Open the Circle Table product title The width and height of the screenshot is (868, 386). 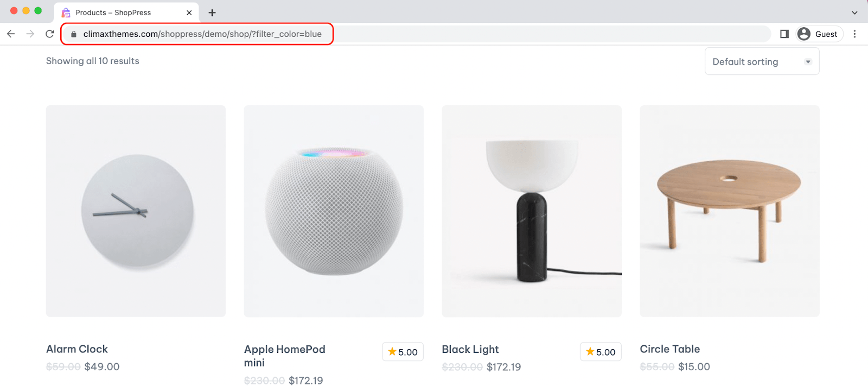[x=670, y=349]
